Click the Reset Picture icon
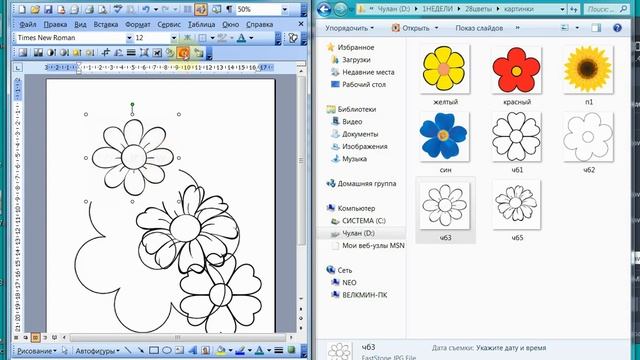This screenshot has width=640, height=360. click(x=198, y=53)
